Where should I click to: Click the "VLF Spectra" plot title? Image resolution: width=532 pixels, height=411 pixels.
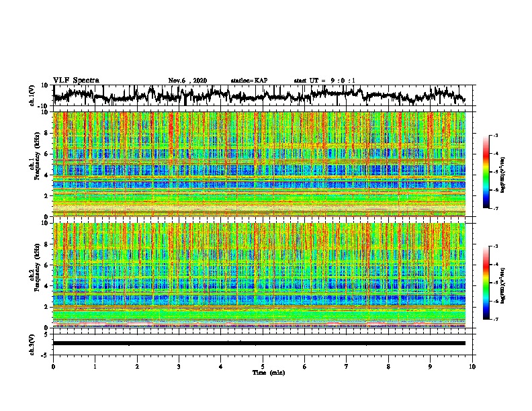(x=76, y=81)
